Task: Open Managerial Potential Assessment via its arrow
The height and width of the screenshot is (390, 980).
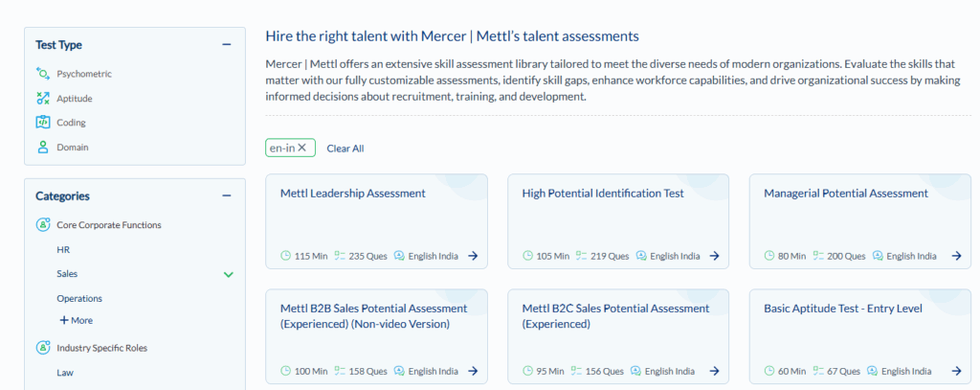Action: point(956,256)
